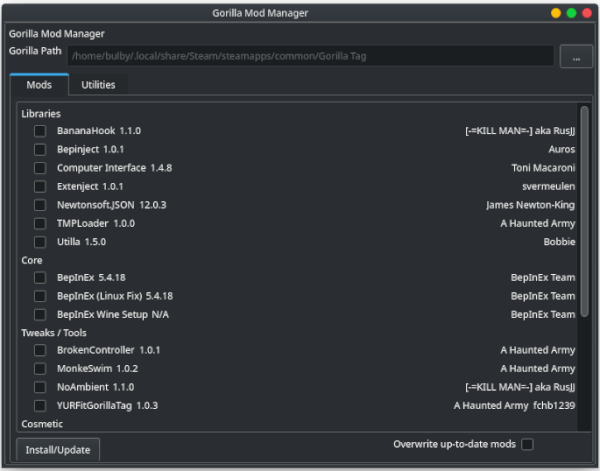600x471 pixels.
Task: Click the yellow minimize window button
Action: coord(556,13)
